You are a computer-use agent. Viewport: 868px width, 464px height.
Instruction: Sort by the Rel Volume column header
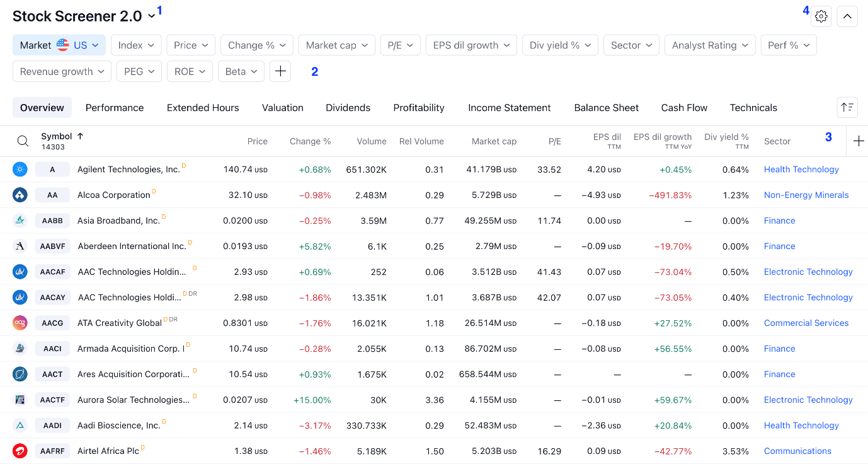tap(421, 141)
